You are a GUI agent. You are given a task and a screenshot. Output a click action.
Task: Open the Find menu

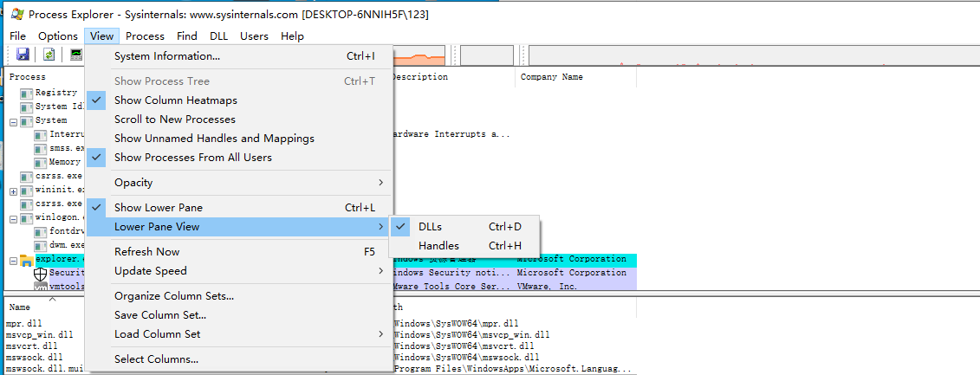(x=187, y=36)
